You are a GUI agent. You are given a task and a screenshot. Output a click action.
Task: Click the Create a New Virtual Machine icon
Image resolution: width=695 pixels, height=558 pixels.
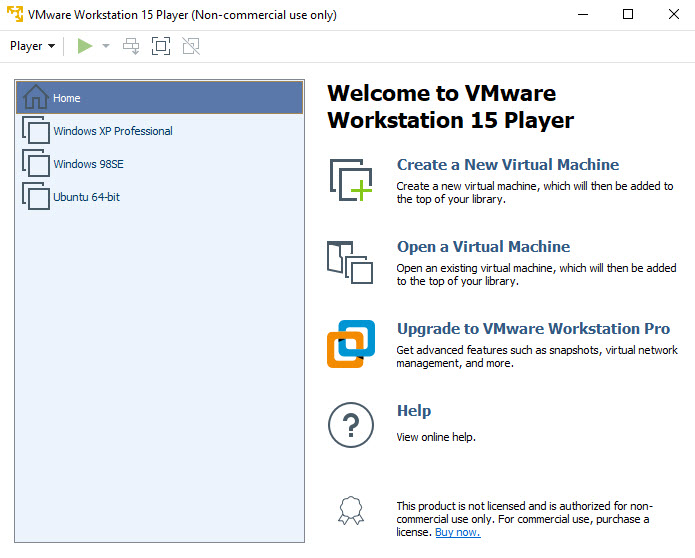point(350,181)
